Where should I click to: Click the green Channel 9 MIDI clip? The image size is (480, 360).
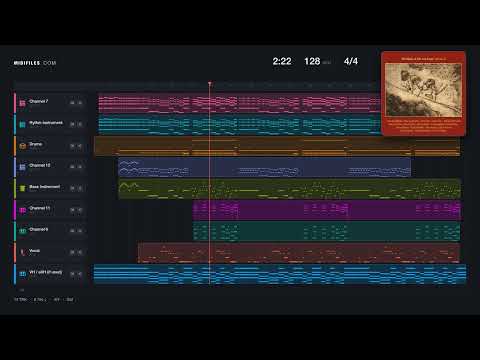tap(327, 231)
